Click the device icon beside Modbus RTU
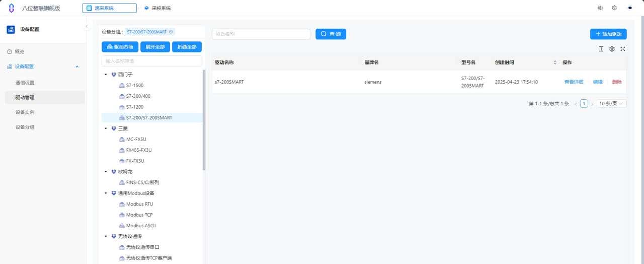Image resolution: width=644 pixels, height=264 pixels. [121, 204]
